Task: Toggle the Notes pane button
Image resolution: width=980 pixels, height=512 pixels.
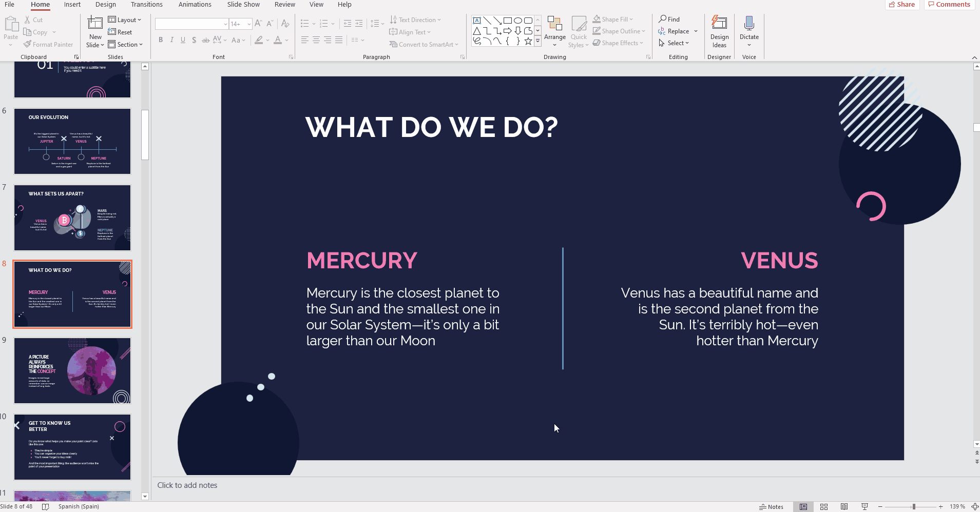Action: [771, 507]
